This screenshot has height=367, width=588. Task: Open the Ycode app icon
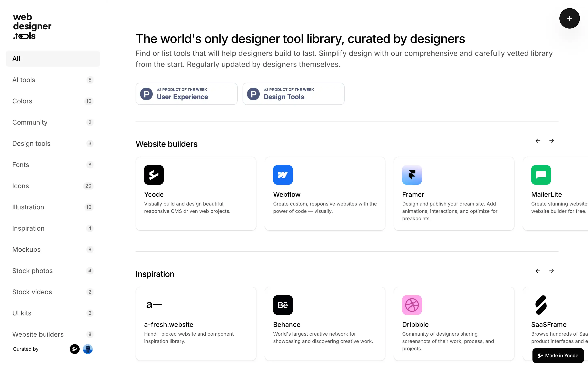(x=154, y=175)
